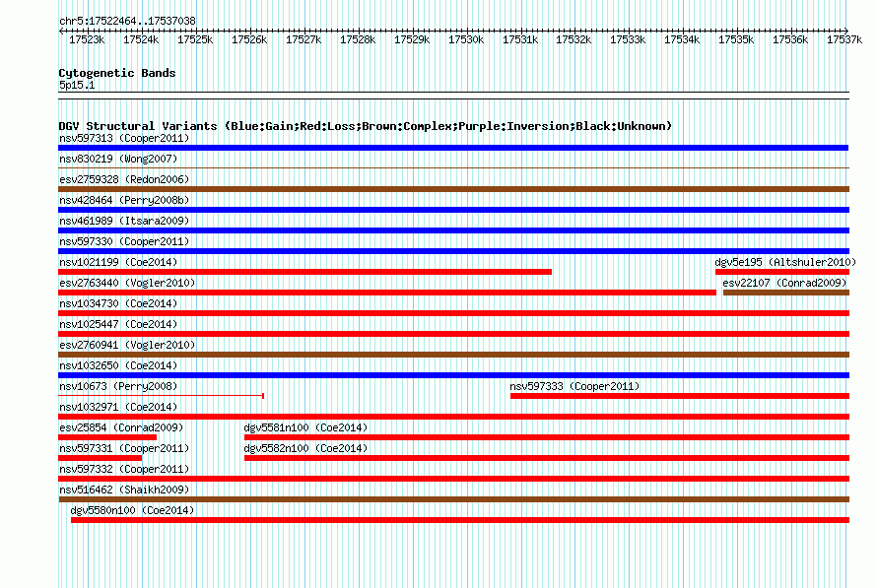Click the nsv1025447 (Coe2014) red bar
Screen dimensions: 877x588
pos(453,334)
